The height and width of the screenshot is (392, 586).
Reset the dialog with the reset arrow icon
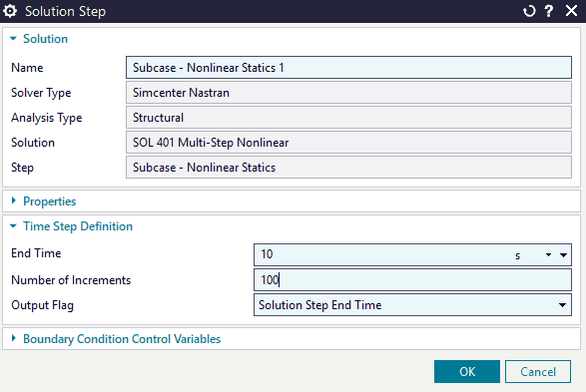click(x=529, y=11)
